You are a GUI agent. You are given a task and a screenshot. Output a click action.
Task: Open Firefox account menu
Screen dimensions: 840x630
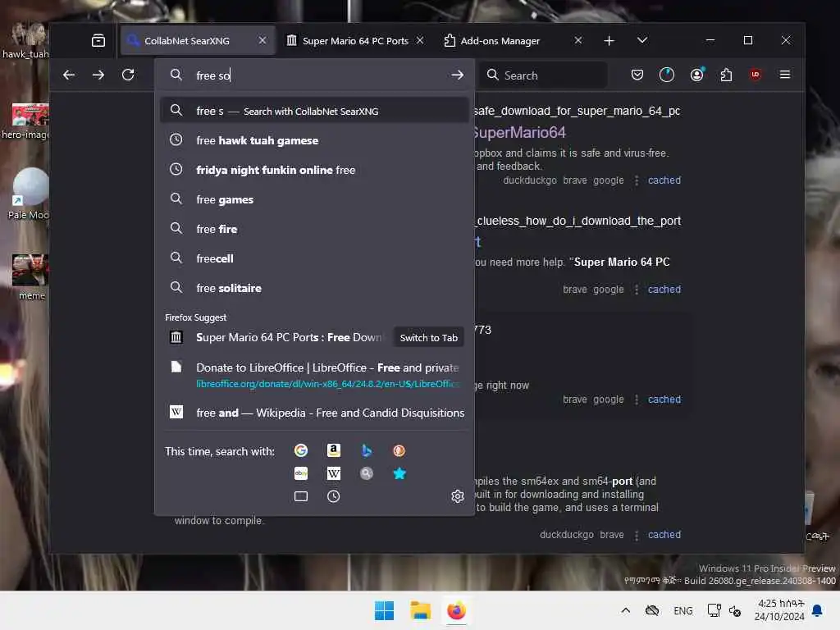tap(696, 75)
